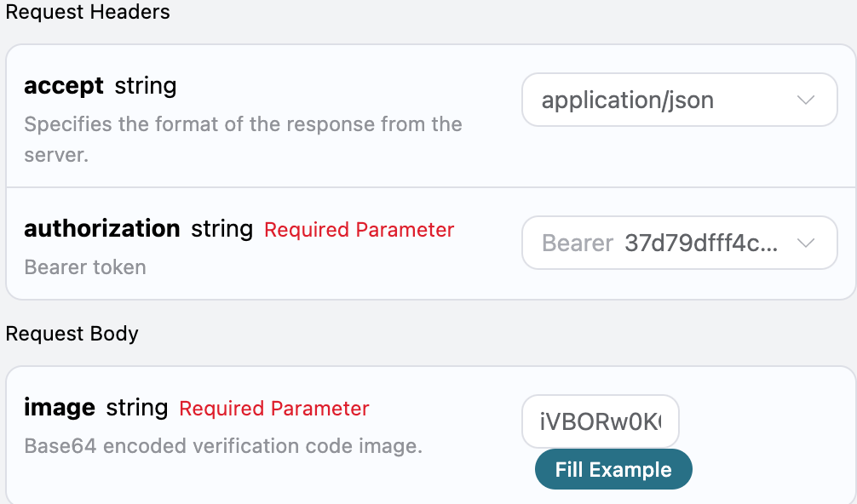
Task: Click the Request Body section heading
Action: [72, 333]
